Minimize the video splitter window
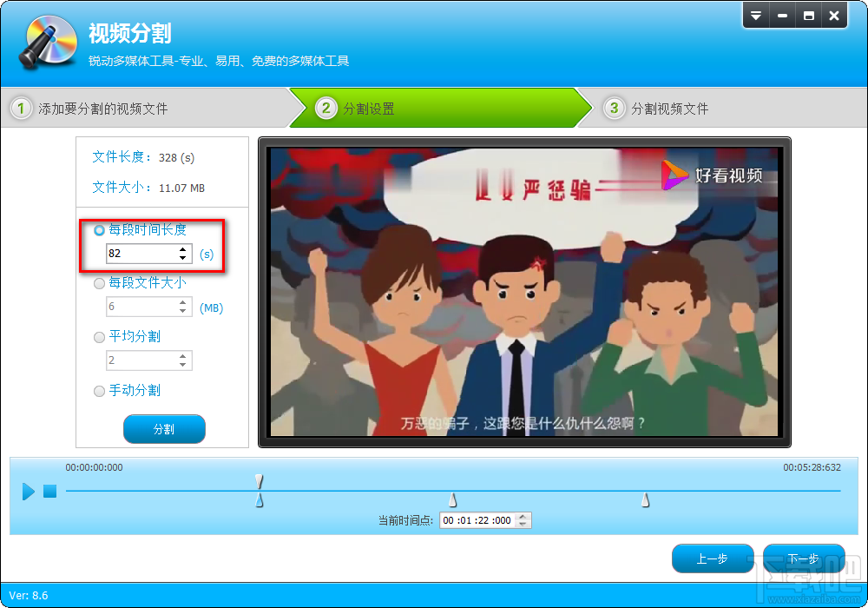Screen dimensions: 868x608 (x=782, y=16)
